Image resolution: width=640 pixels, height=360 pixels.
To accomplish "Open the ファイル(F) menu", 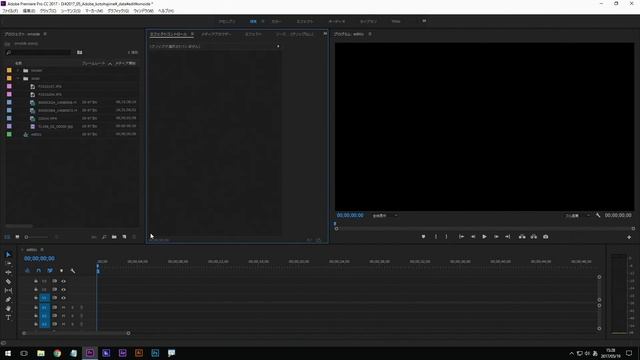I will (x=10, y=11).
